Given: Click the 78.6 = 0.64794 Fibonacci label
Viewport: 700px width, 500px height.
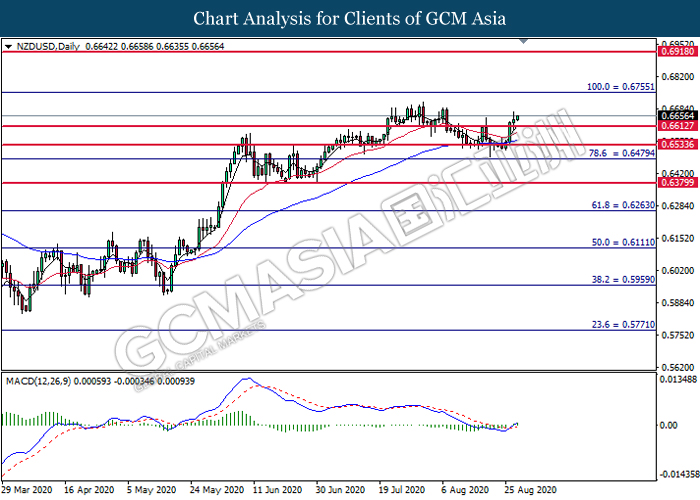Looking at the screenshot, I should click(x=622, y=153).
